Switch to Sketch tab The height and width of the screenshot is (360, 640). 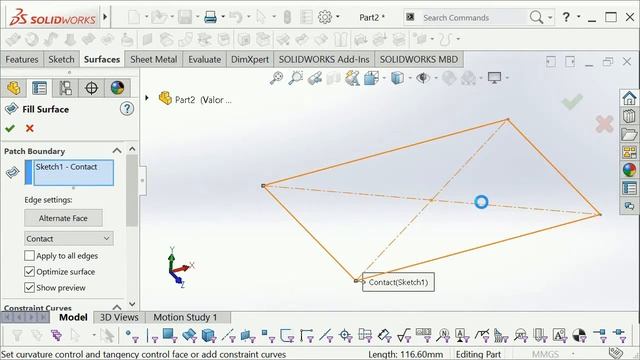pyautogui.click(x=61, y=59)
